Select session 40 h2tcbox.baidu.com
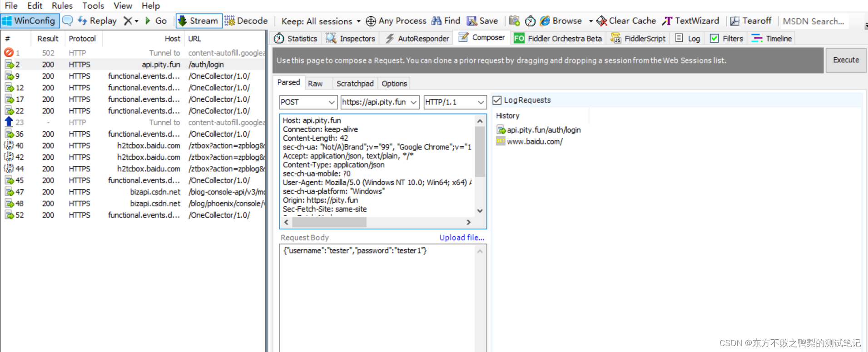868x352 pixels. (133, 145)
